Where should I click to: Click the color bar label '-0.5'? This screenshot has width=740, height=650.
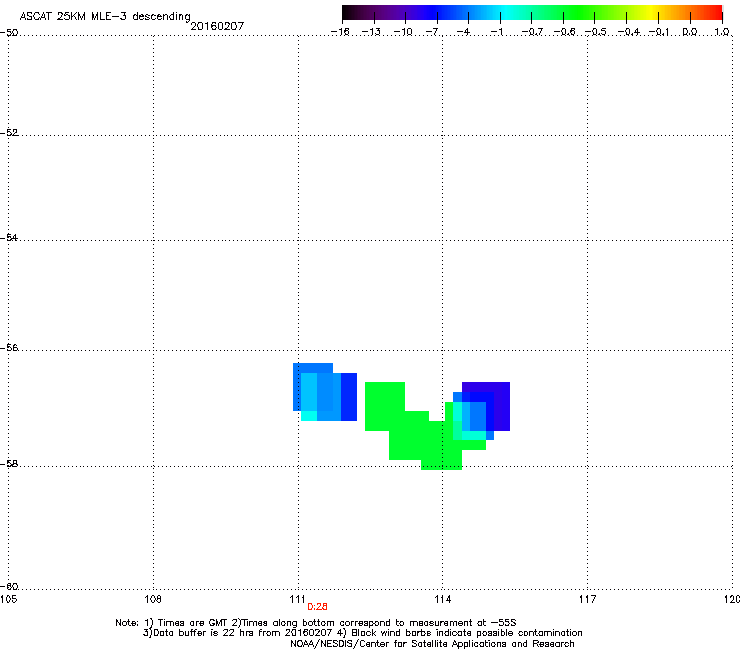coord(595,32)
